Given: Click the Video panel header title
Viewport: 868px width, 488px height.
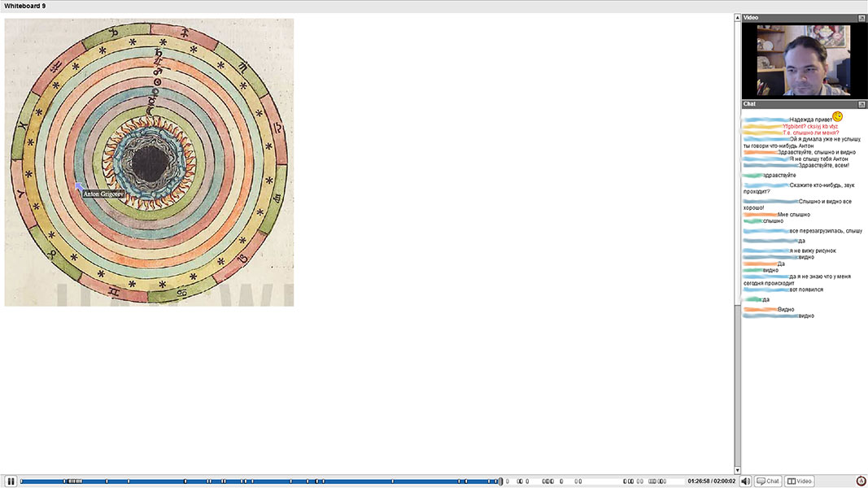Looking at the screenshot, I should pyautogui.click(x=751, y=18).
